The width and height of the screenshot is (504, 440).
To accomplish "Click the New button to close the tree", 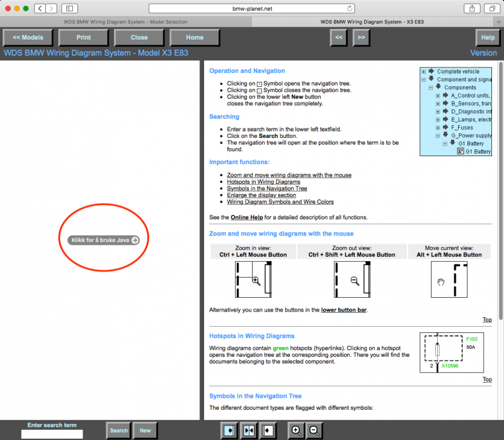I will tap(146, 431).
